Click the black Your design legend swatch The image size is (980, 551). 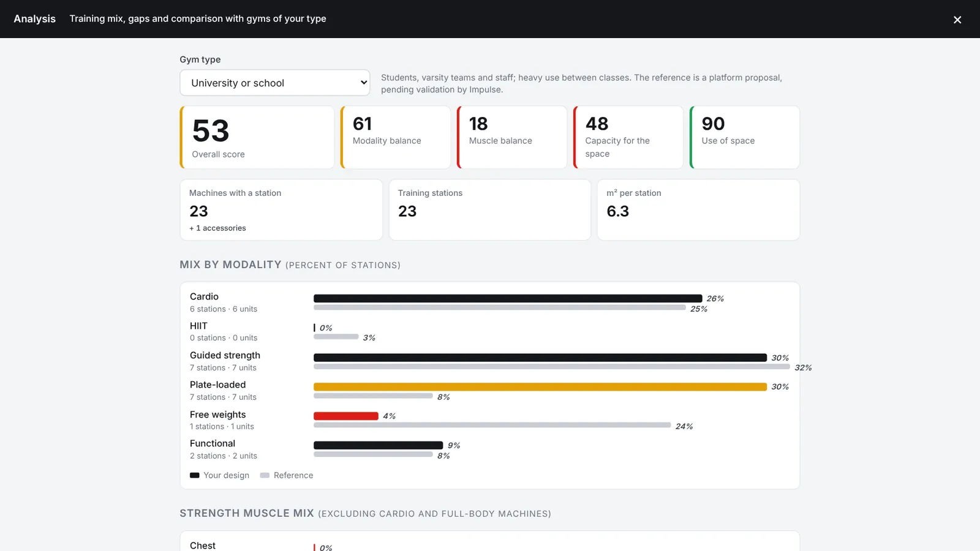[x=195, y=475]
